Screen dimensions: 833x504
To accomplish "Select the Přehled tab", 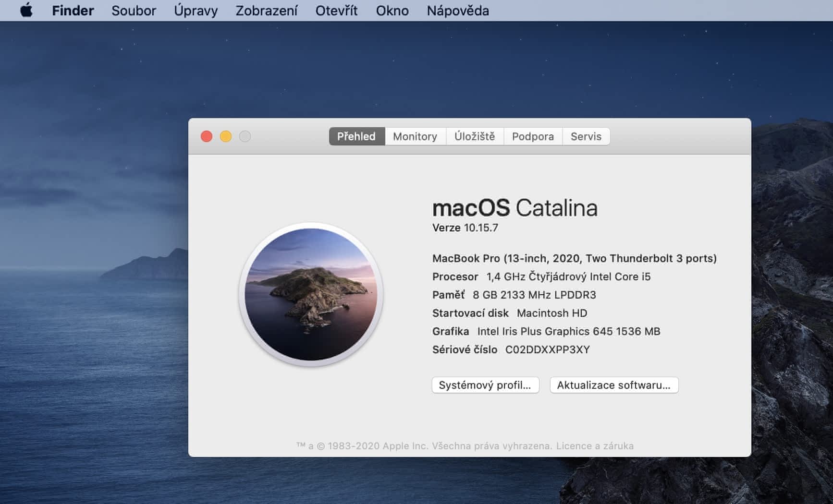I will click(x=356, y=136).
